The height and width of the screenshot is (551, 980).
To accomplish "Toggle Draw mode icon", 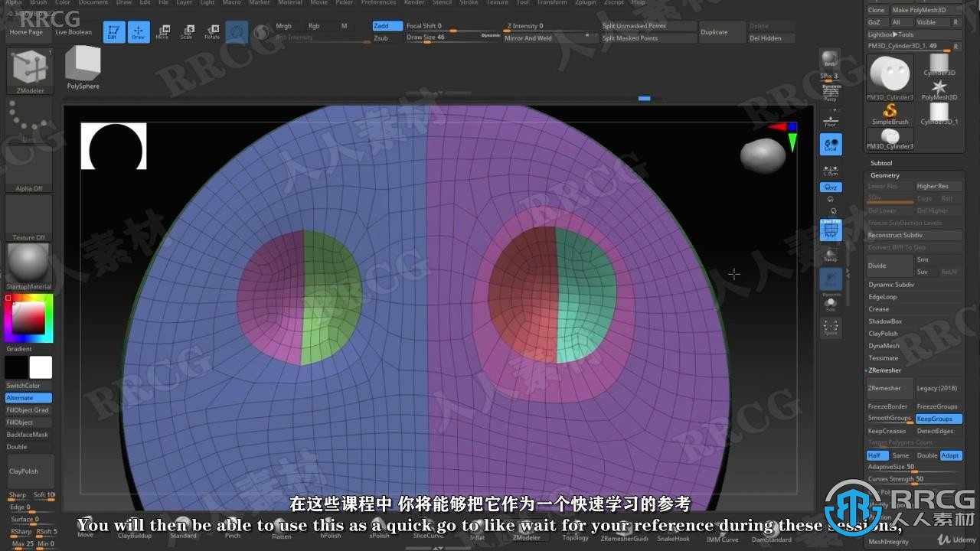I will pos(139,31).
